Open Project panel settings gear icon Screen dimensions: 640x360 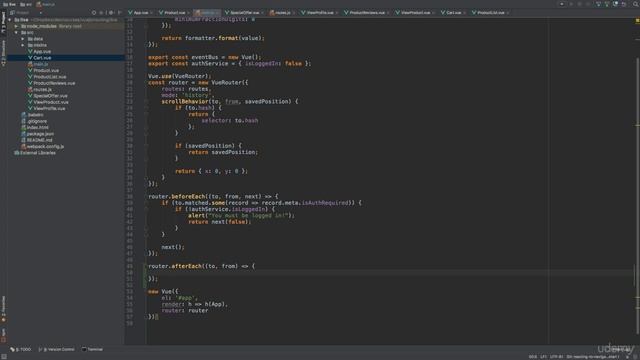point(111,13)
